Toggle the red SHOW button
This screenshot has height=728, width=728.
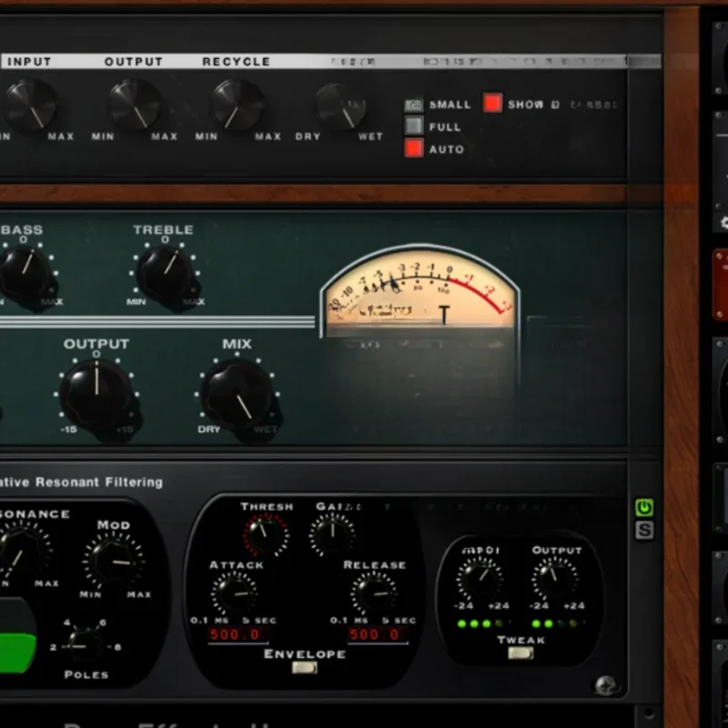[x=492, y=103]
